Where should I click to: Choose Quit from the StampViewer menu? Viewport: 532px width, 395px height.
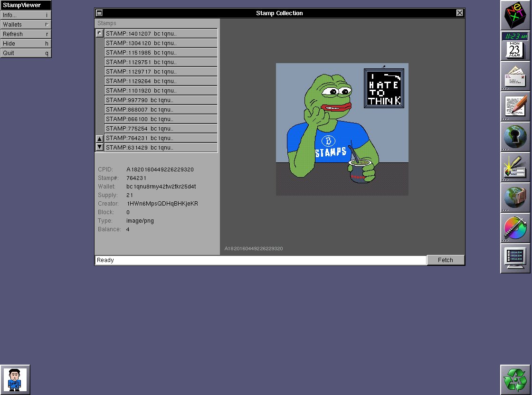pos(26,53)
